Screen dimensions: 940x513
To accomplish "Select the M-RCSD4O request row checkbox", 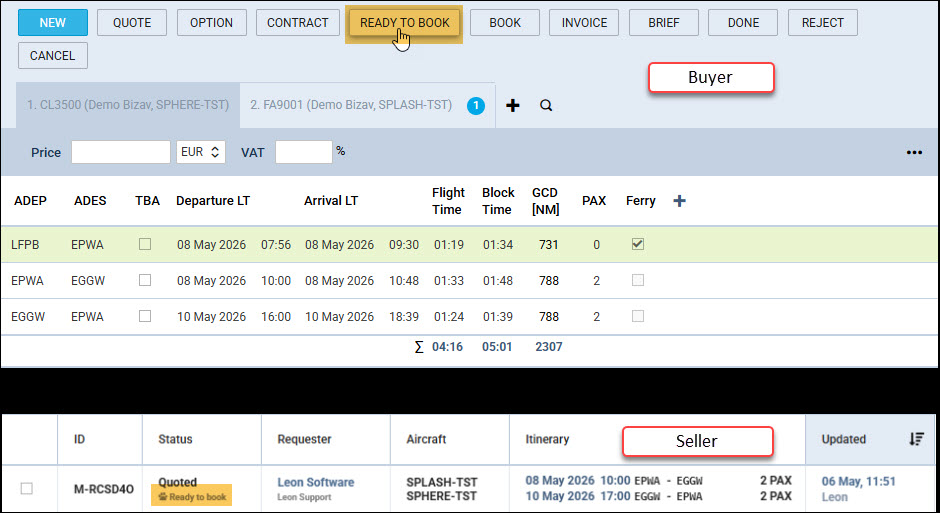I will [26, 489].
